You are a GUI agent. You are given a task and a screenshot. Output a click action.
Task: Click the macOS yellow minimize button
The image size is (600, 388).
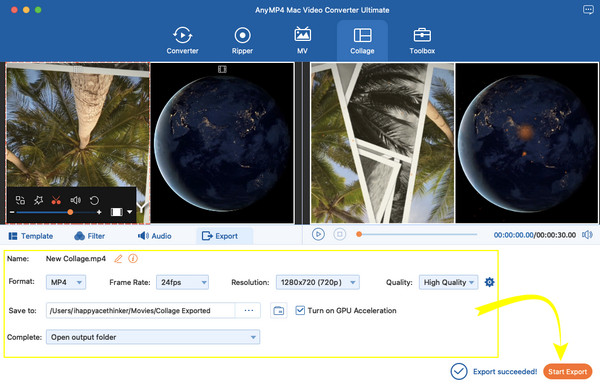click(26, 10)
